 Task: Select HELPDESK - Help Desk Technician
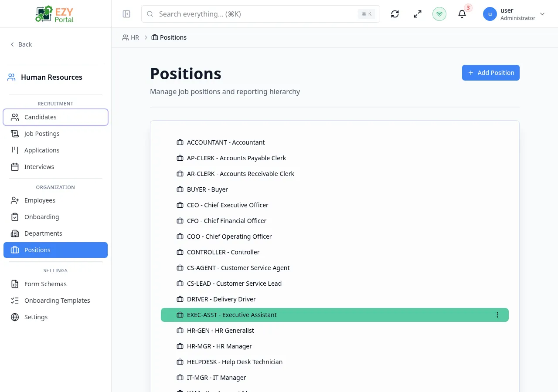335,362
